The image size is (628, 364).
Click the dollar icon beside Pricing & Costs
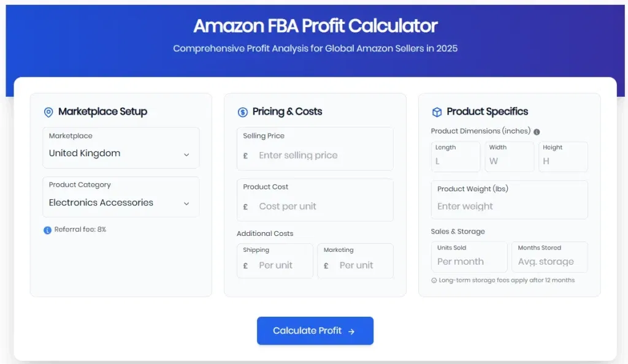[x=242, y=112]
